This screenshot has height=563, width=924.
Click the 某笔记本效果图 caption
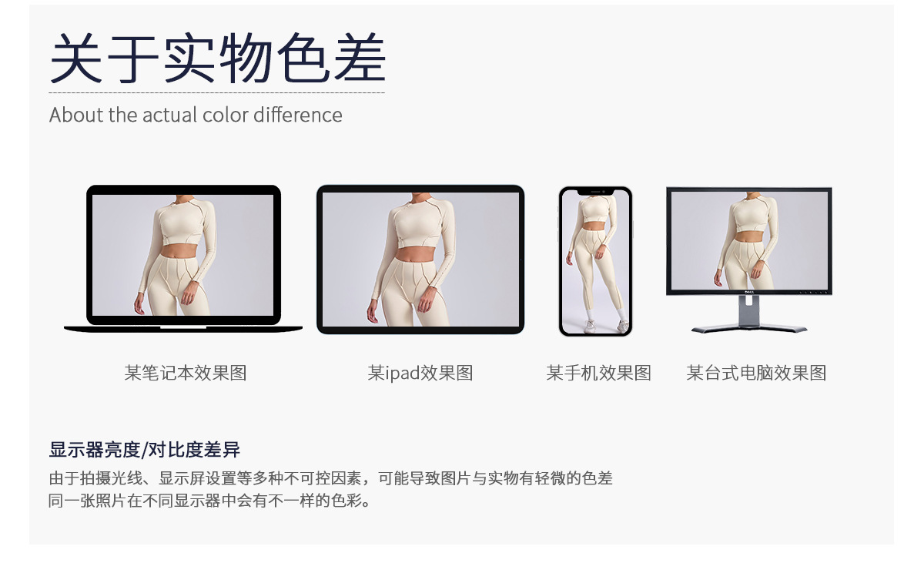pyautogui.click(x=186, y=374)
